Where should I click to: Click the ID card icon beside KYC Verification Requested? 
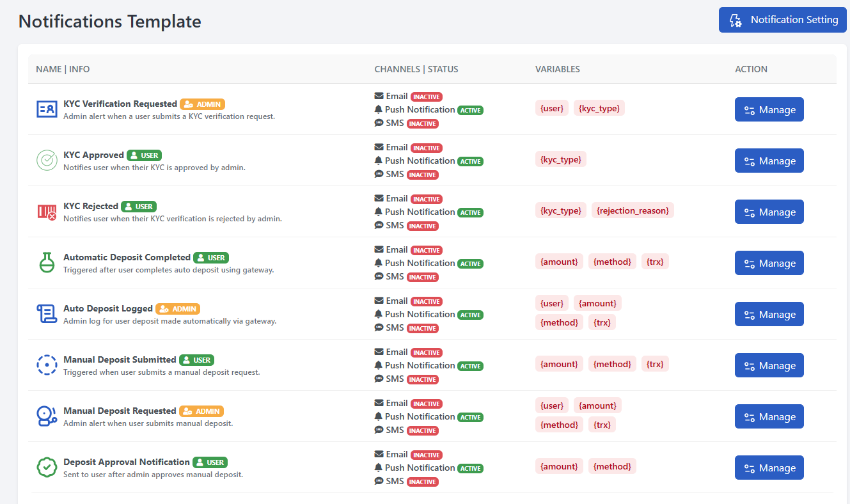tap(45, 109)
